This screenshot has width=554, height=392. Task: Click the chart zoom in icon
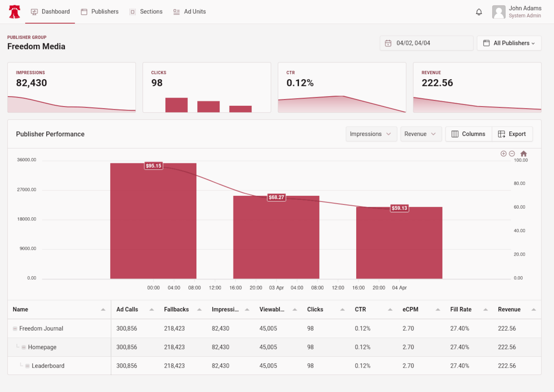[503, 154]
